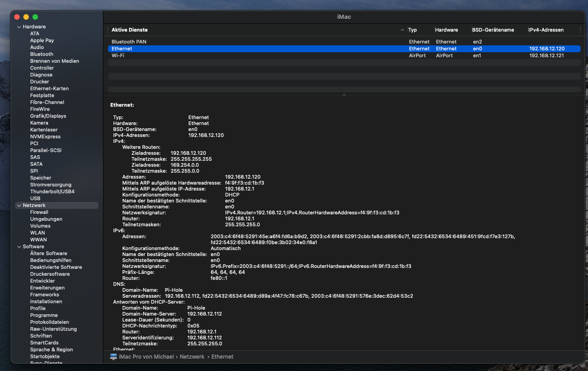
Task: Collapse the Netzwerk section chevron in the sidebar
Action: 19,205
